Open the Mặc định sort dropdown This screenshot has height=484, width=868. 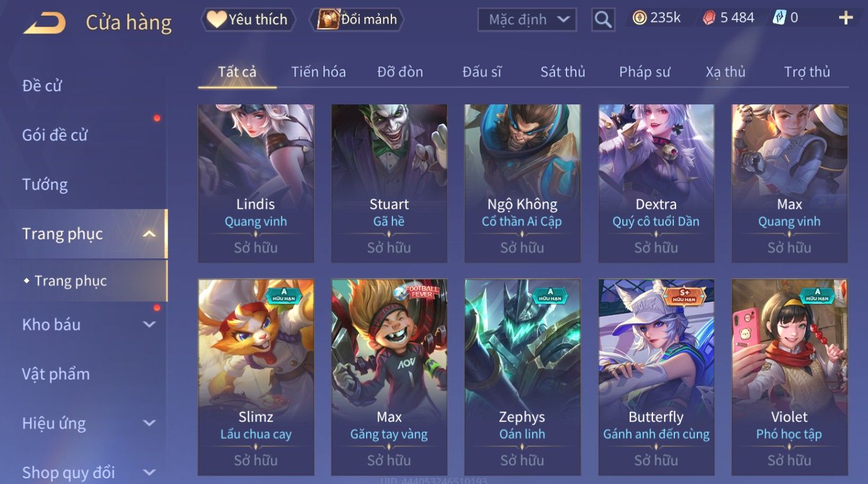[x=527, y=20]
